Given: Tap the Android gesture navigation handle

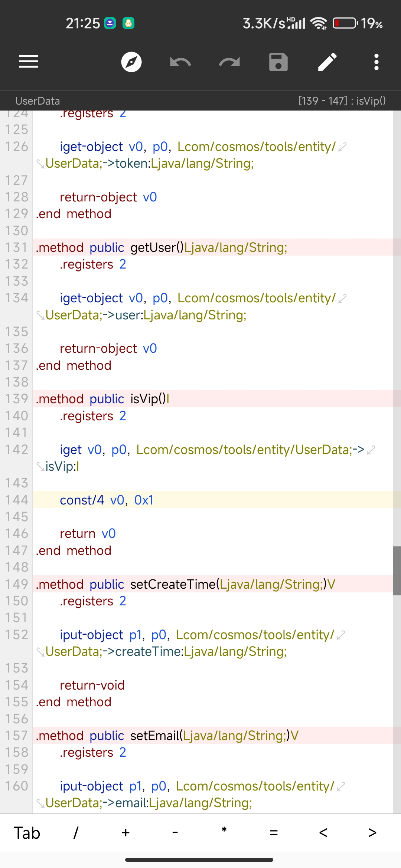Looking at the screenshot, I should pos(199,859).
